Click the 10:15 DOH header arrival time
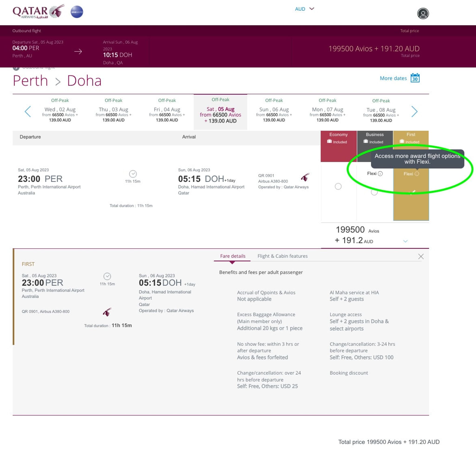 coord(117,55)
